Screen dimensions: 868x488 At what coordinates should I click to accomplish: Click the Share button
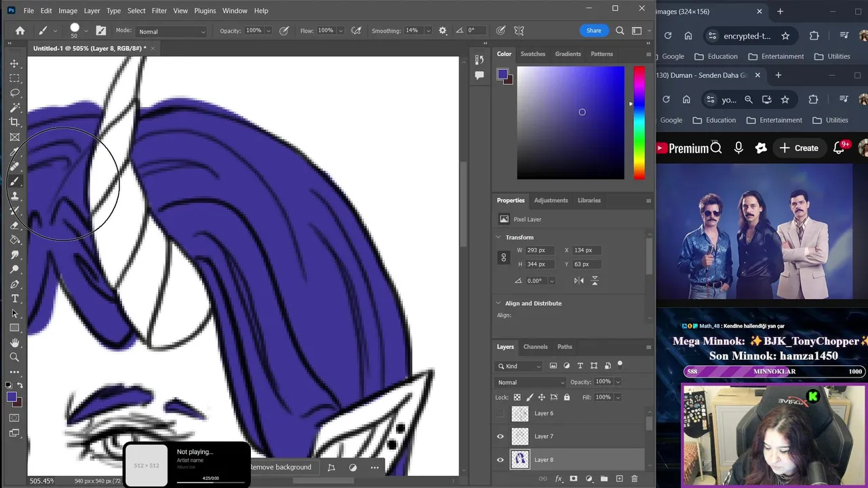(x=593, y=30)
